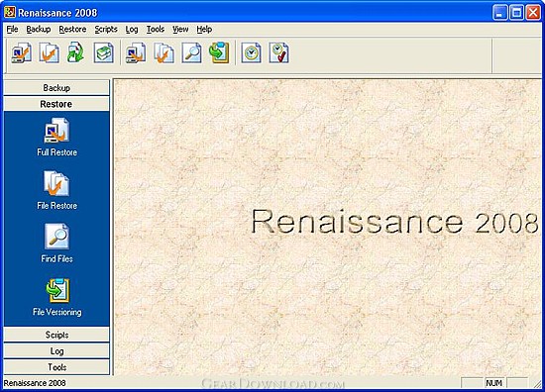Click the green arrows sync toolbar icon
Image resolution: width=545 pixels, height=392 pixels.
pyautogui.click(x=76, y=52)
